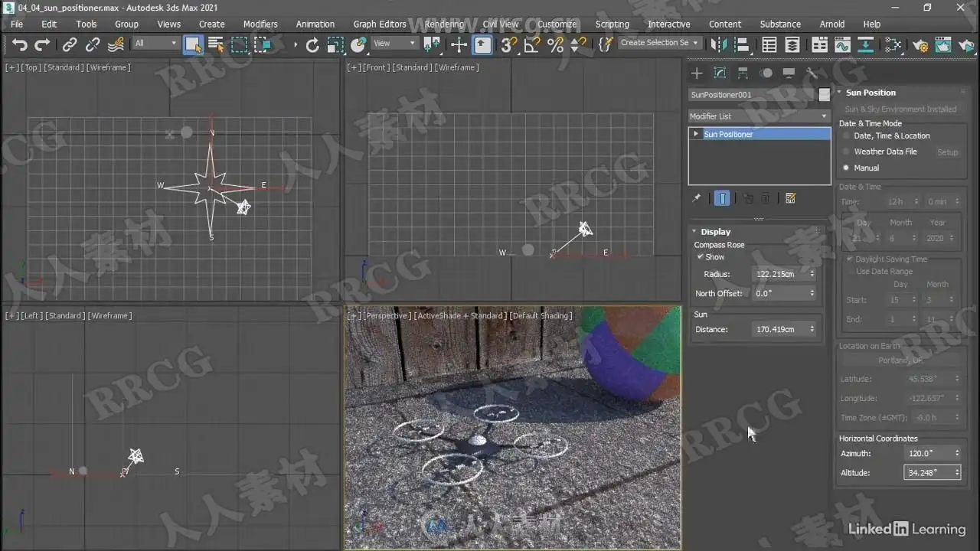Click the Azimuth value field
The height and width of the screenshot is (551, 980).
click(x=928, y=454)
